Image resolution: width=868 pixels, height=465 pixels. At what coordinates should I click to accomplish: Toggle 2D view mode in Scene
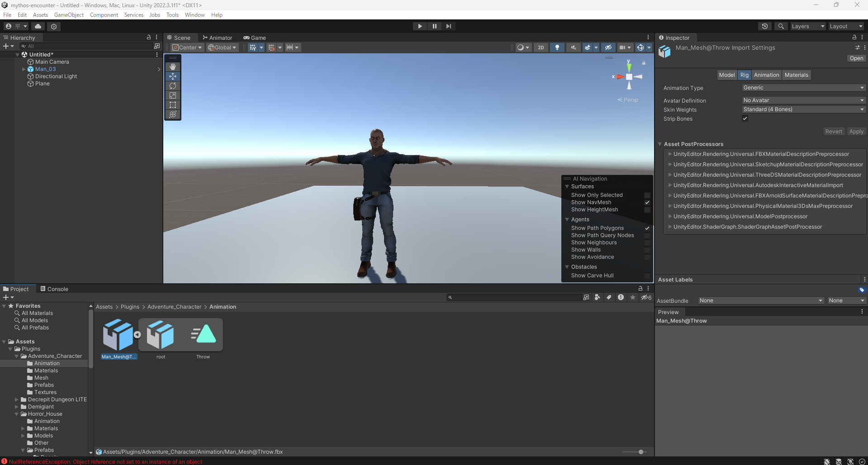541,47
